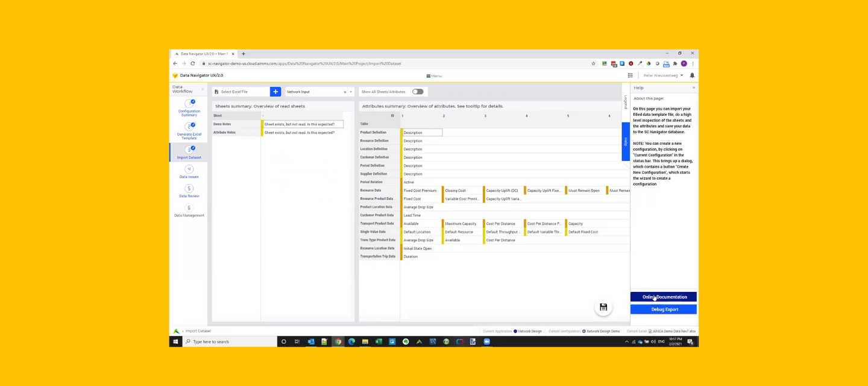Click the Windows Start button
868x386 pixels.
pyautogui.click(x=175, y=341)
